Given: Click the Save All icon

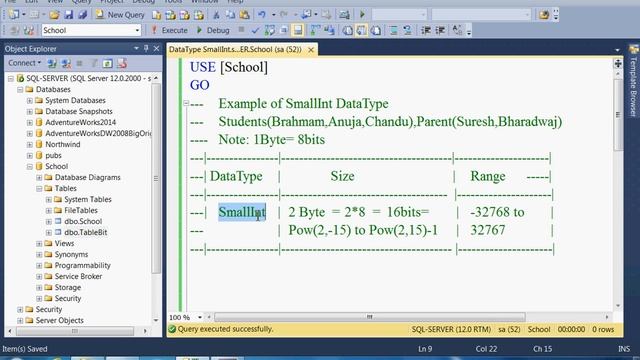Looking at the screenshot, I should pos(82,15).
